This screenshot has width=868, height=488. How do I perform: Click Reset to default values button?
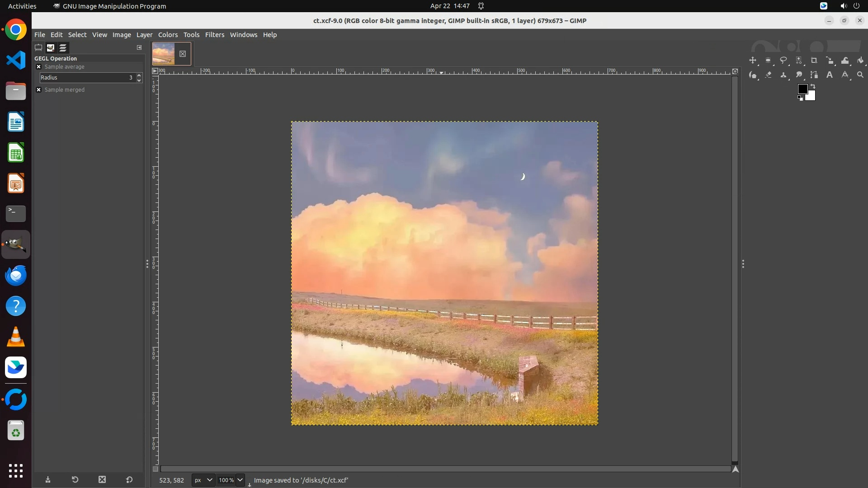(x=129, y=480)
